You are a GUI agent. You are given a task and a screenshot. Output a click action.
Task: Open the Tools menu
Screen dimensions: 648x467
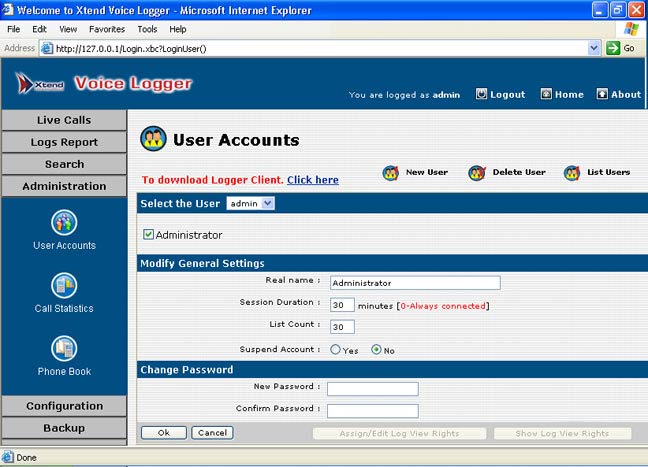(147, 29)
